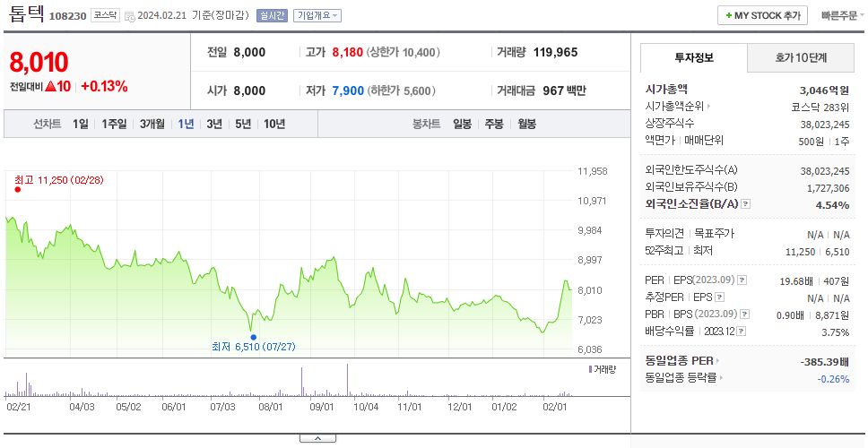Click the 상한가 10,400 label

(x=403, y=53)
